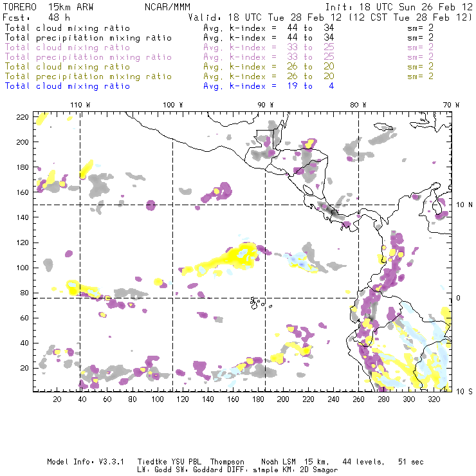Click the '90 W' longitude label
476x476 pixels.
[x=266, y=105]
